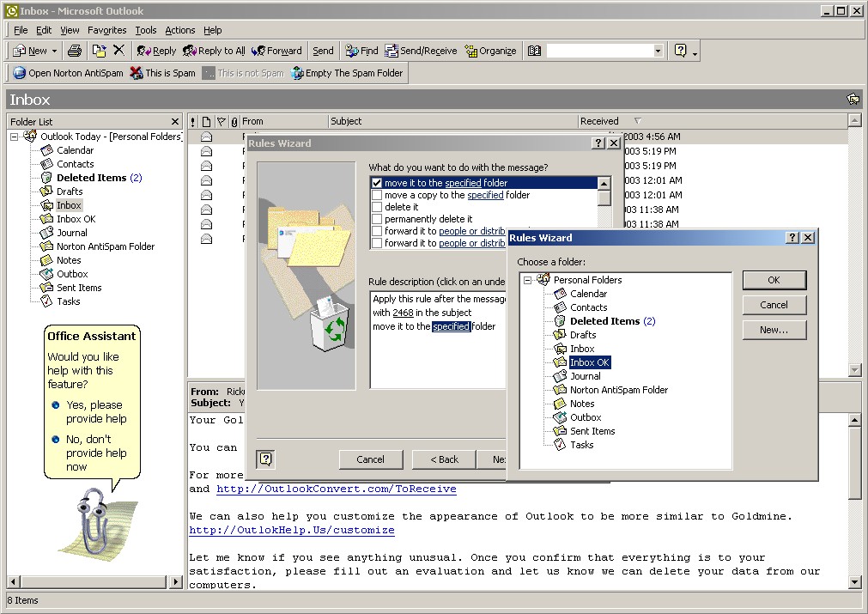Open Outbox in the left Folder List

coord(72,274)
